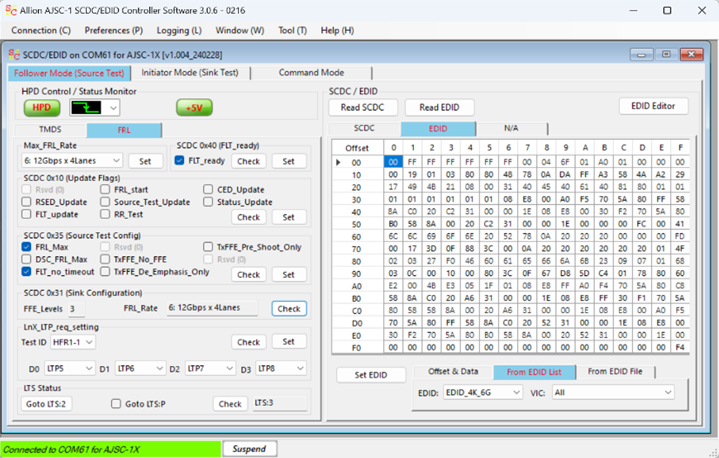
Task: Click the F4 cell in row F0
Action: tap(680, 348)
